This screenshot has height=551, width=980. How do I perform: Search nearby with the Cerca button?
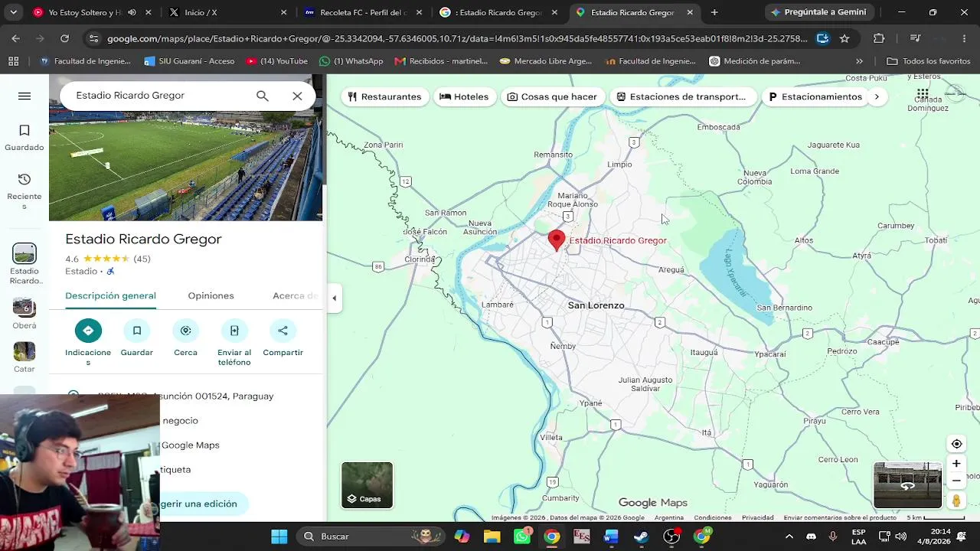click(185, 338)
